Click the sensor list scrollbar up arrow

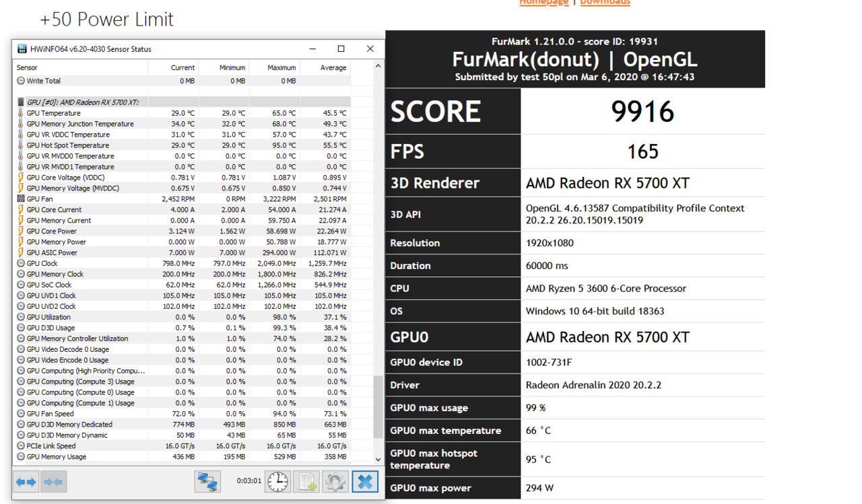point(378,66)
